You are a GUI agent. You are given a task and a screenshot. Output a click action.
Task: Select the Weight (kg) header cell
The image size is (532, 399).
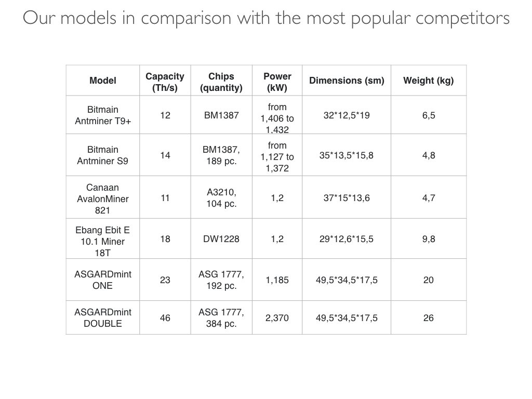429,81
